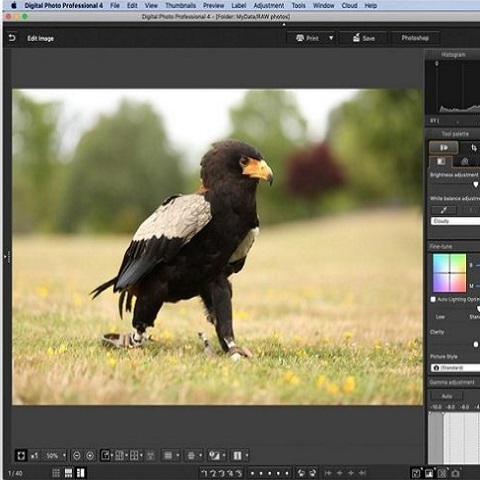The width and height of the screenshot is (480, 480).
Task: Select the single image preview layout icon
Action: pos(105,455)
